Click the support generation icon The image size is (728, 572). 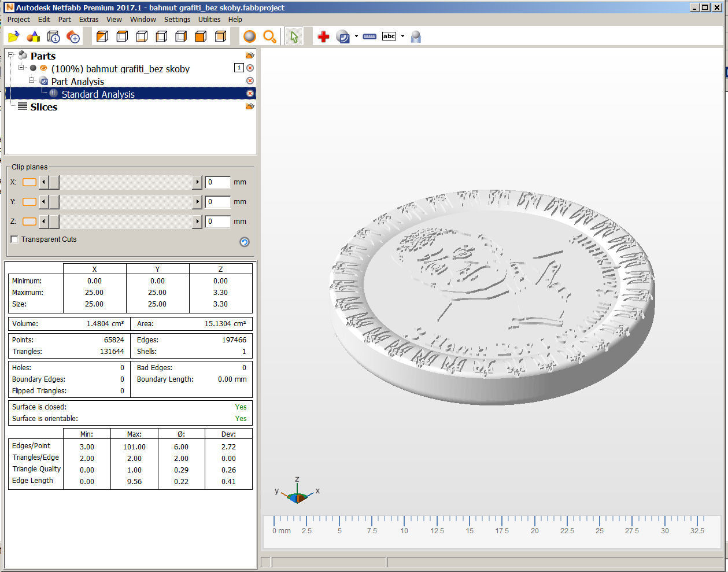(x=416, y=37)
